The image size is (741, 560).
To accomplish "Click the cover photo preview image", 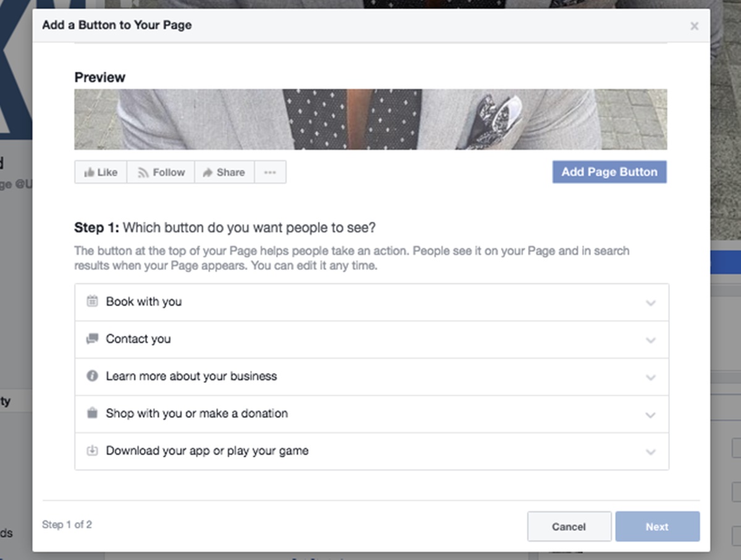I will tap(371, 119).
